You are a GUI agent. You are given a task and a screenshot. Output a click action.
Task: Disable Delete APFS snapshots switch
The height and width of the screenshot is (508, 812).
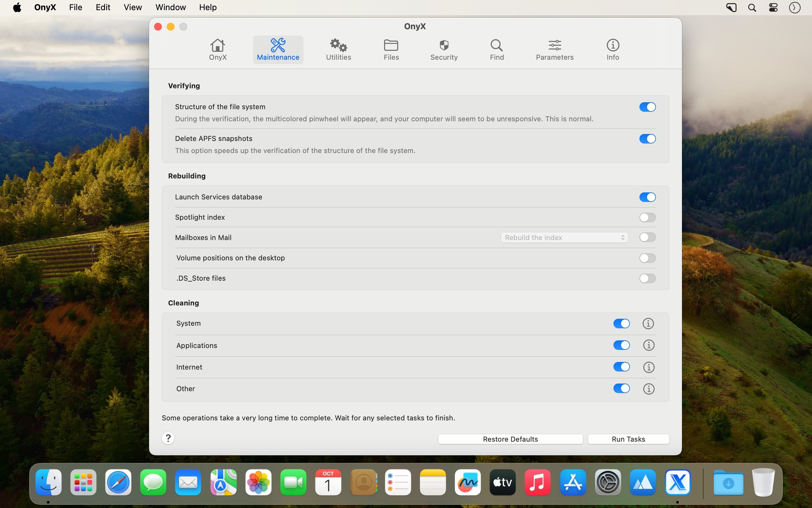pos(647,139)
